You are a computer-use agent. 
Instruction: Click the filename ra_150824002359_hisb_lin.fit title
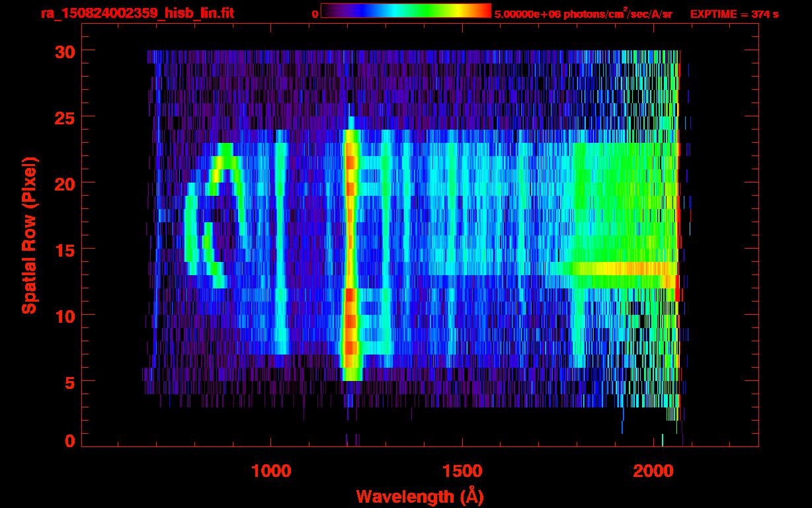click(x=136, y=13)
